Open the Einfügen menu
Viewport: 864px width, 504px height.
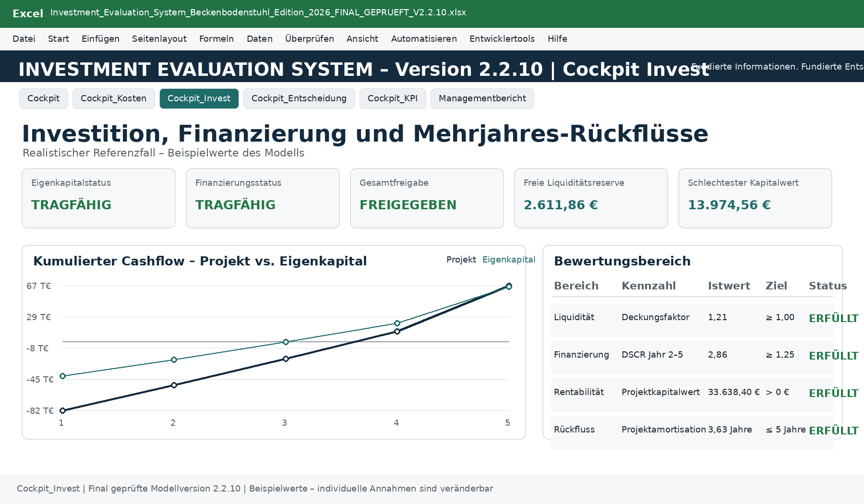coord(100,39)
